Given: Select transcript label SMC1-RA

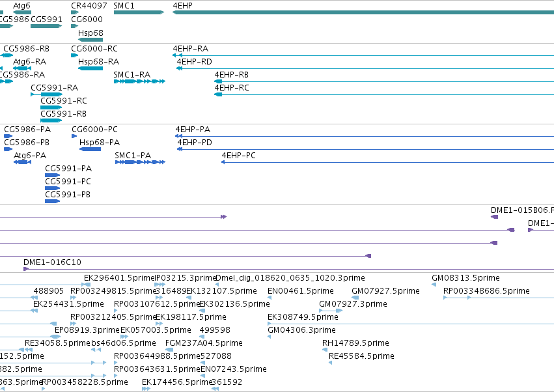Looking at the screenshot, I should pos(132,75).
